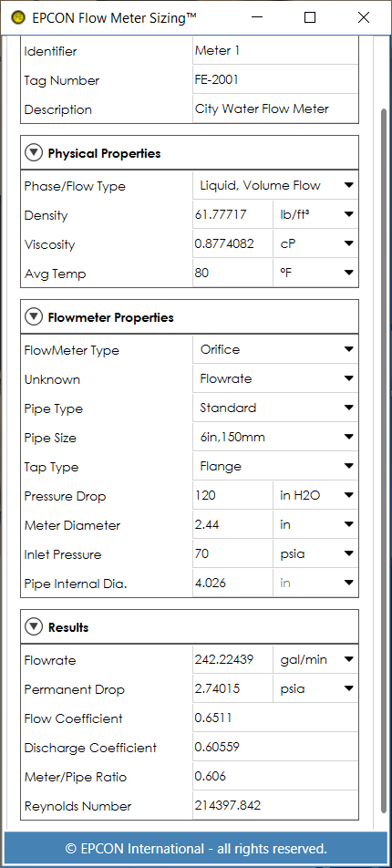Click the Inlet Pressure value field
Screen dimensions: 392x868
click(232, 553)
